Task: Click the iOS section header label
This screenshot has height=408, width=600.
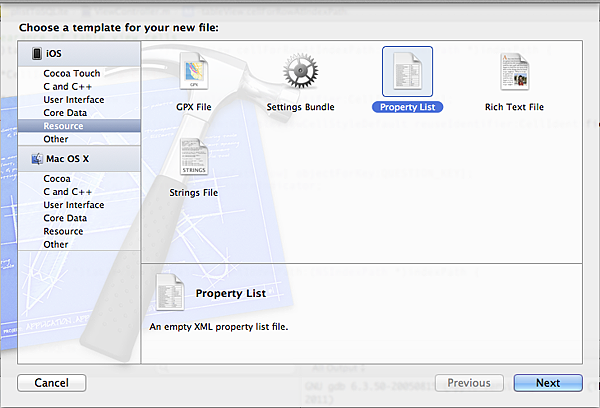Action: point(54,54)
